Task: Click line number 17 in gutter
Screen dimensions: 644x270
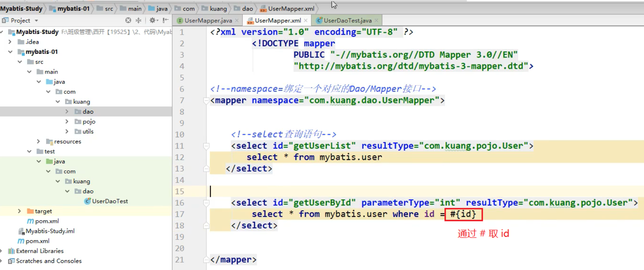Action: click(180, 214)
